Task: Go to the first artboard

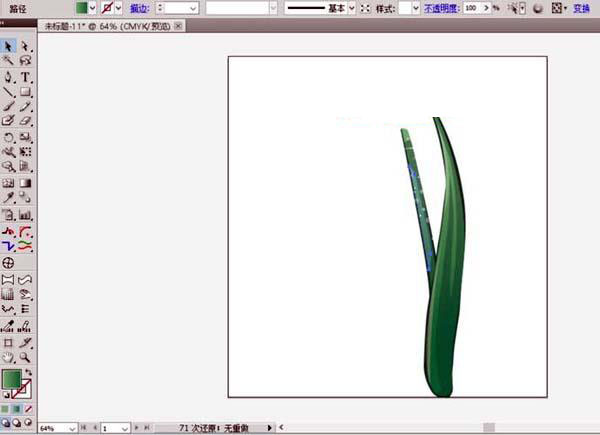Action: (x=83, y=428)
